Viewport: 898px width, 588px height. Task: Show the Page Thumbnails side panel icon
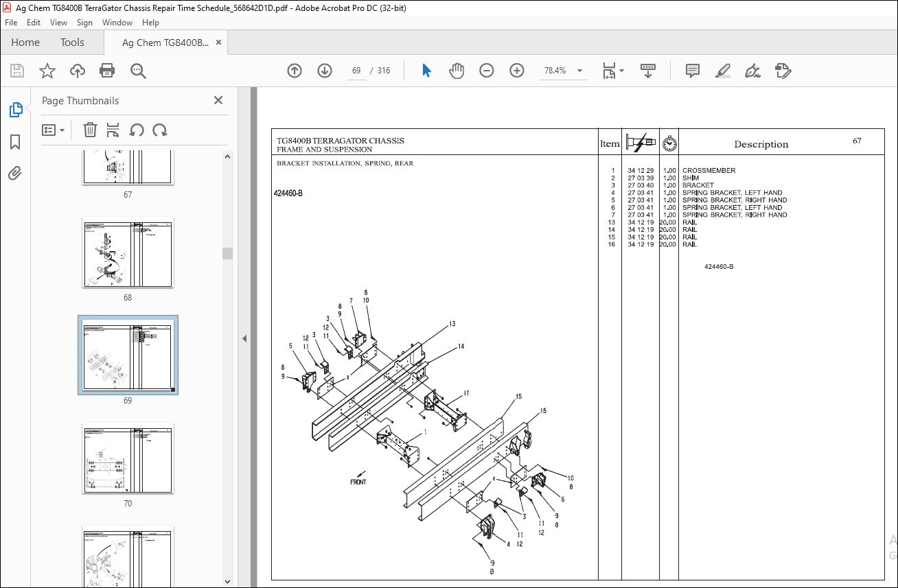tap(15, 110)
